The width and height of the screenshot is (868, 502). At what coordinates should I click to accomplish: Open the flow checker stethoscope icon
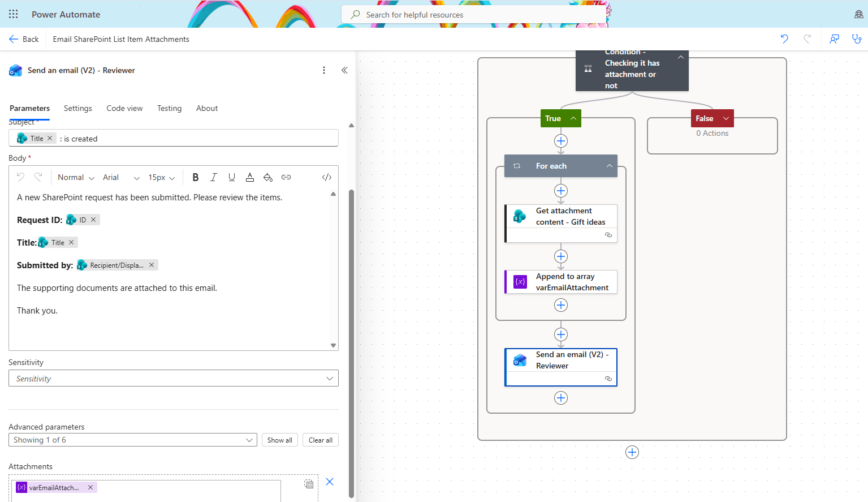coord(857,39)
